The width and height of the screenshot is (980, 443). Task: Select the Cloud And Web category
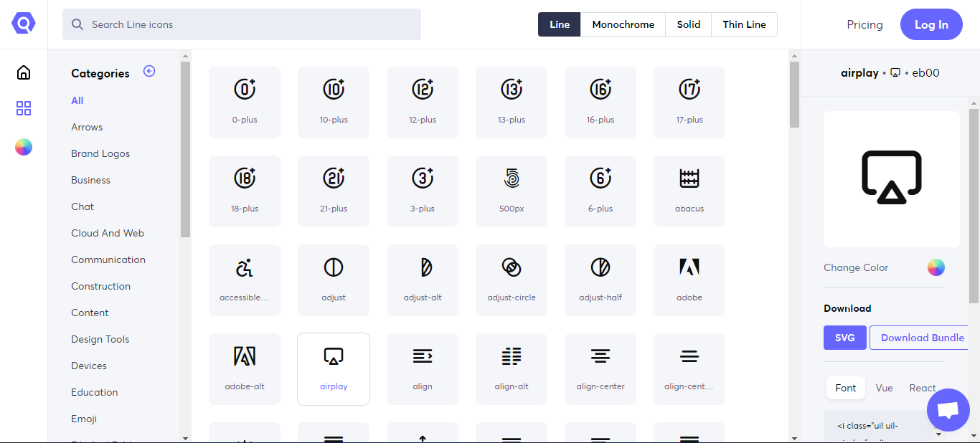click(108, 233)
